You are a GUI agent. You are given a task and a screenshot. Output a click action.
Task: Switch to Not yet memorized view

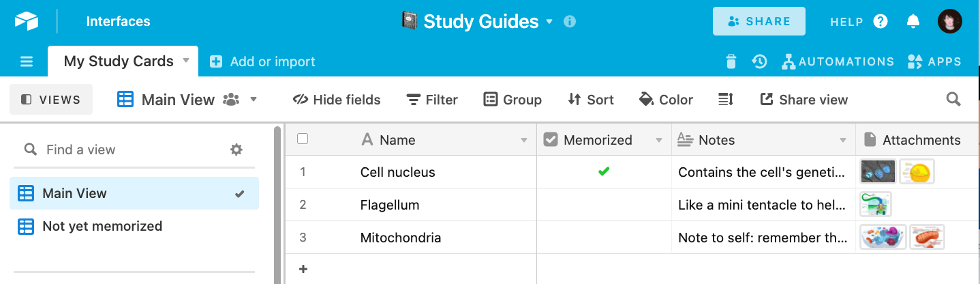coord(102,226)
